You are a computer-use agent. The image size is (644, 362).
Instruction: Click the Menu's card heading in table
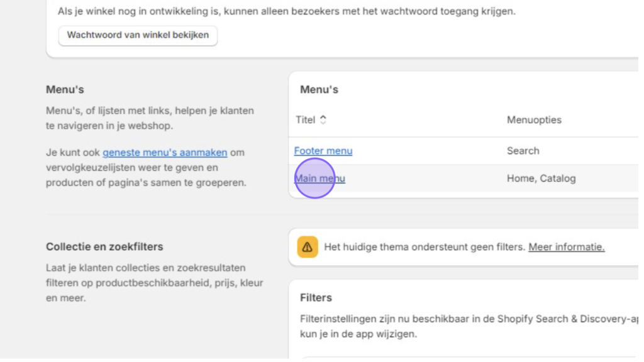pos(319,89)
